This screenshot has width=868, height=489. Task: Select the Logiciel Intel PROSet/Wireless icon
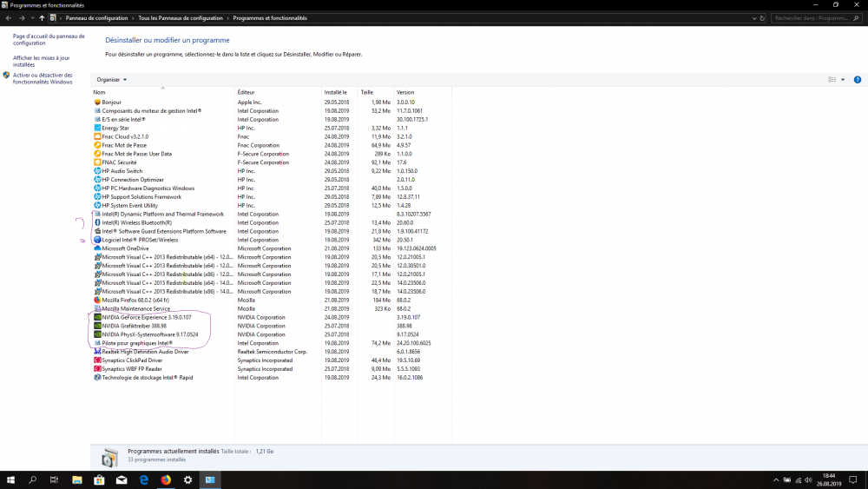(x=97, y=240)
